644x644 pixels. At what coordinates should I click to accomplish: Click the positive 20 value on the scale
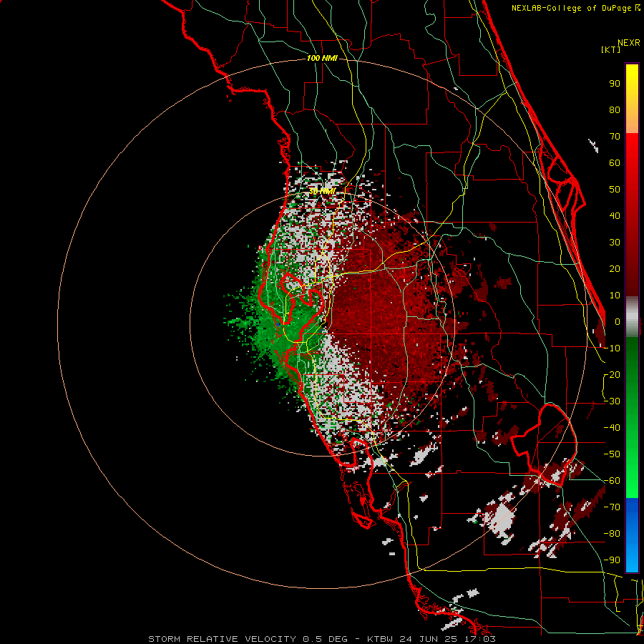click(x=615, y=269)
